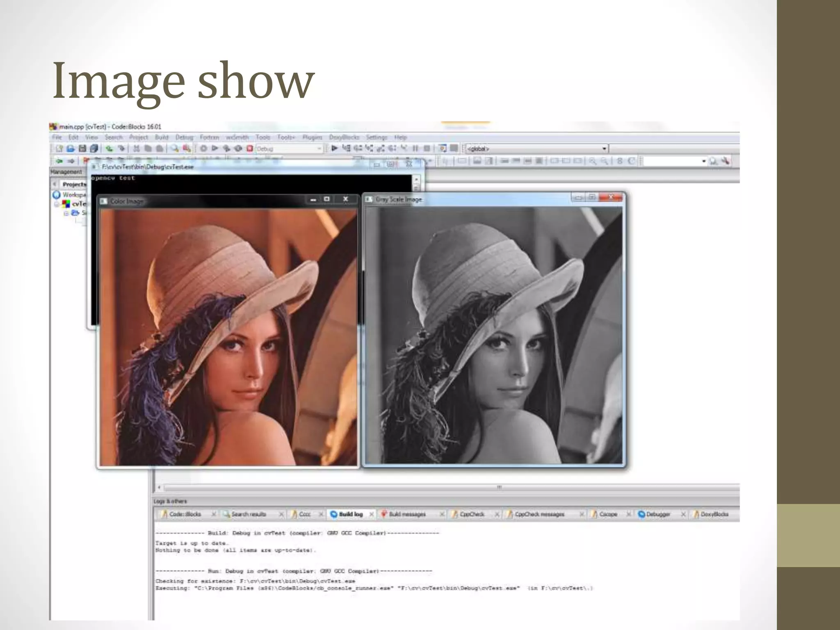Click the Redo arrow icon
Screen dimensions: 840x630
121,148
